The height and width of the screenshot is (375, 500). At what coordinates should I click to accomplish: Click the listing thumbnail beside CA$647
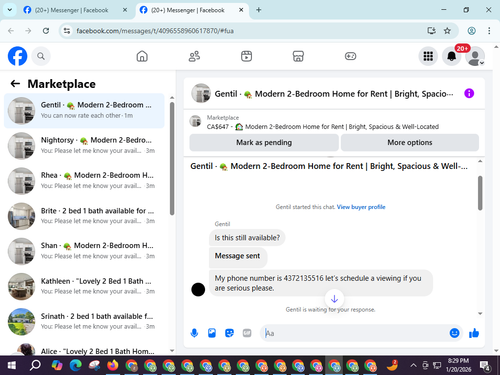pos(195,121)
